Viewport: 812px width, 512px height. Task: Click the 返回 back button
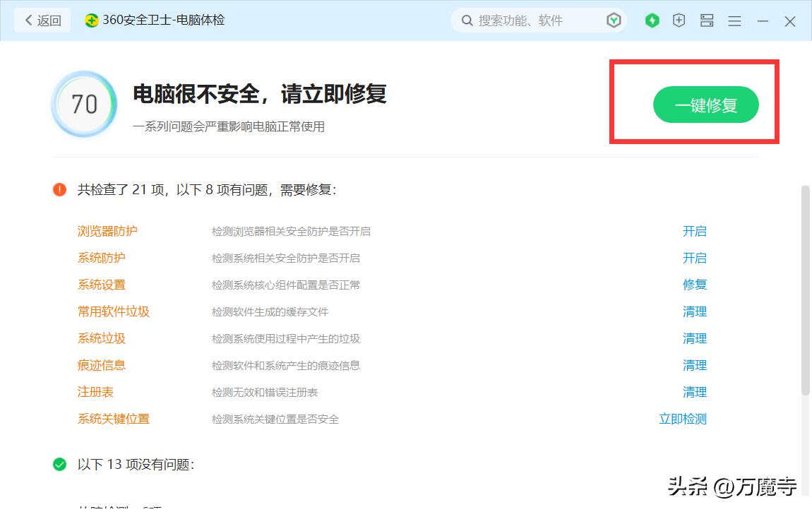[x=42, y=20]
